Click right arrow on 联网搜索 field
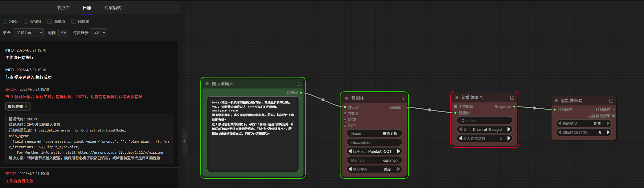644x188 pixels. point(398,169)
